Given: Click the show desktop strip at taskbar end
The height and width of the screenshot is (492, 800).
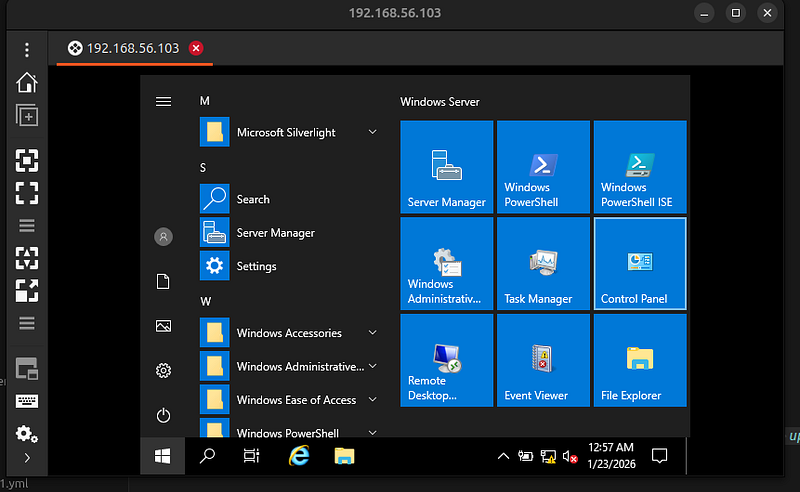Looking at the screenshot, I should (687, 456).
